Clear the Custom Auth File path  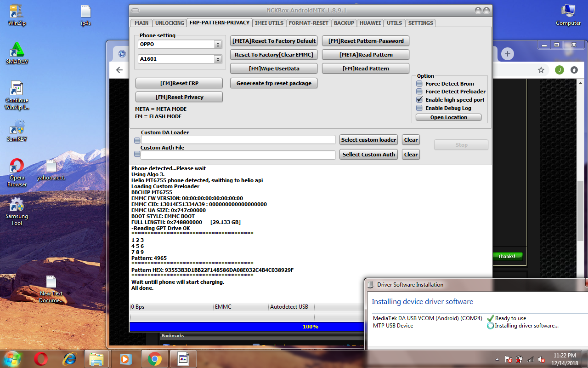411,155
